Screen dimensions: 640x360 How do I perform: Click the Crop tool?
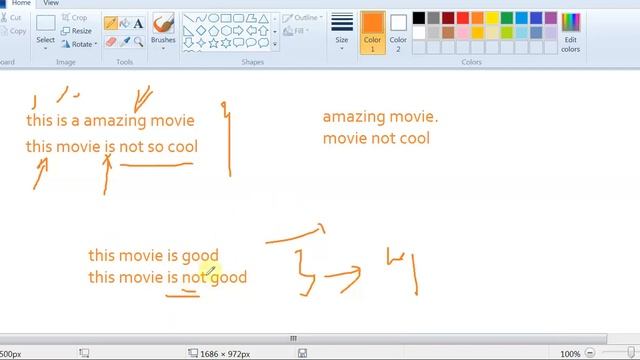(x=74, y=18)
